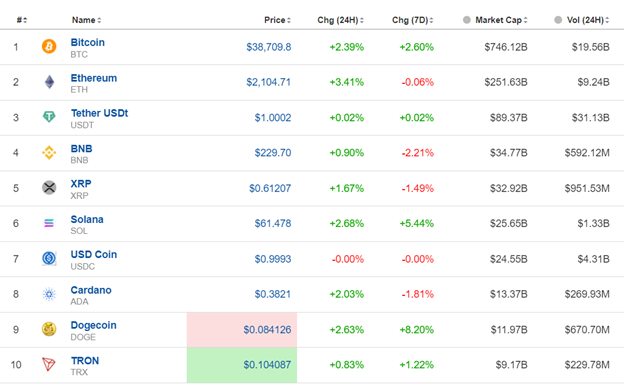Click the yellow BNB logo icon

click(49, 152)
